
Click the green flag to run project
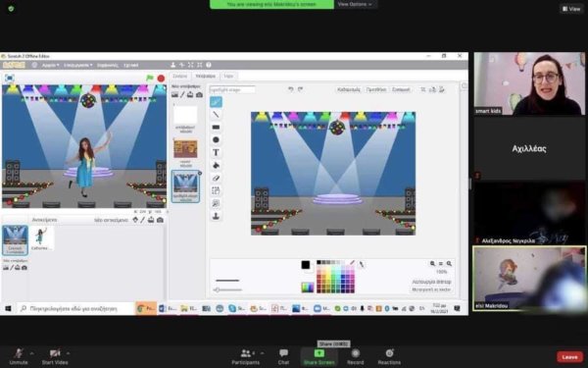pyautogui.click(x=150, y=79)
